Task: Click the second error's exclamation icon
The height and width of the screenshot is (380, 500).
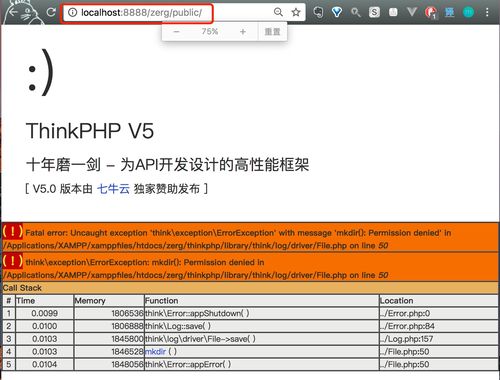Action: tap(13, 261)
